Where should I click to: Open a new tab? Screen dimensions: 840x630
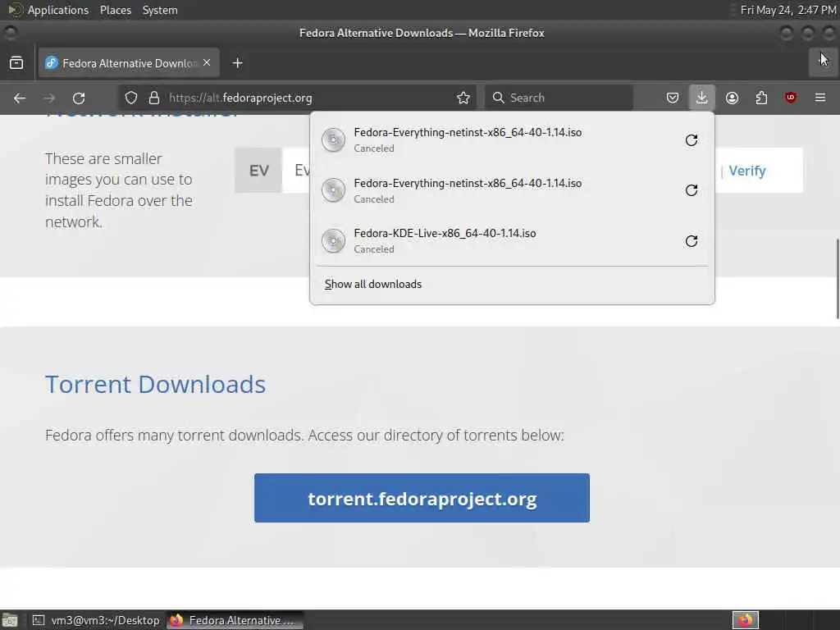[x=237, y=63]
